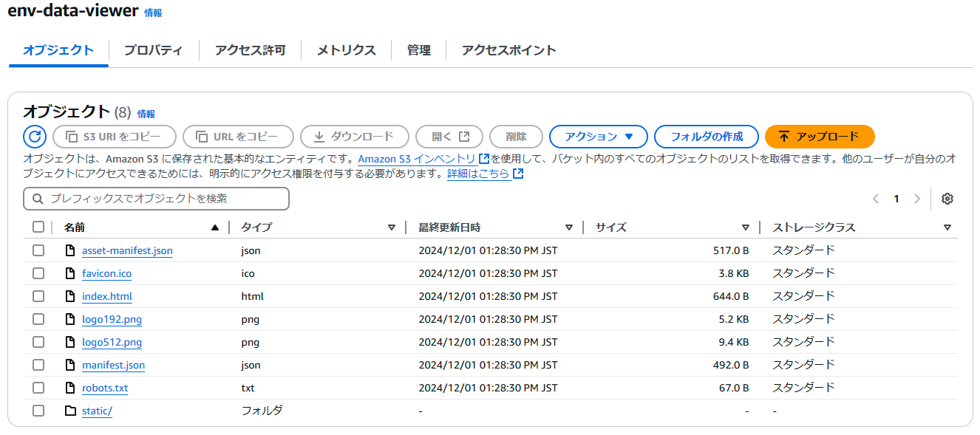The image size is (980, 435).
Task: Click the file icon beside robots.txt
Action: tap(70, 388)
